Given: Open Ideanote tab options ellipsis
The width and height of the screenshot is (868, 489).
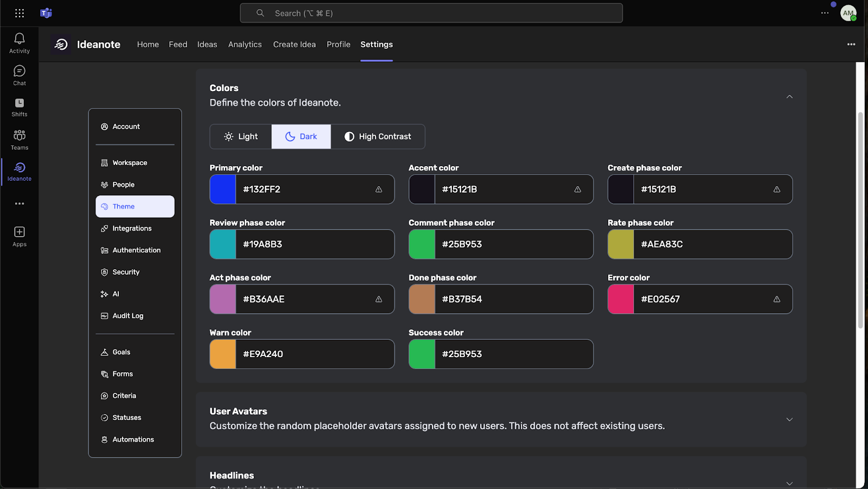Looking at the screenshot, I should 851,45.
